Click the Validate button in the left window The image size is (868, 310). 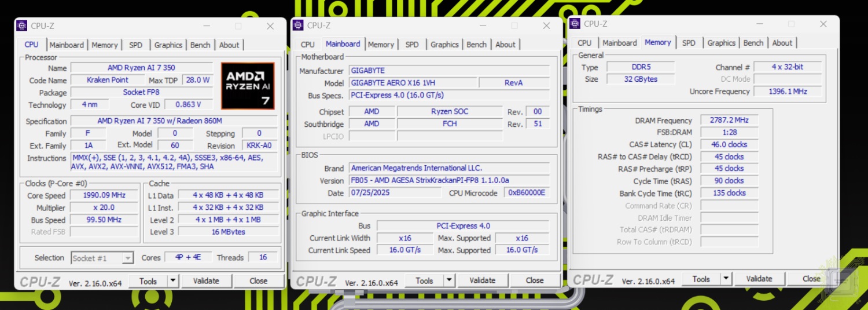tap(206, 281)
